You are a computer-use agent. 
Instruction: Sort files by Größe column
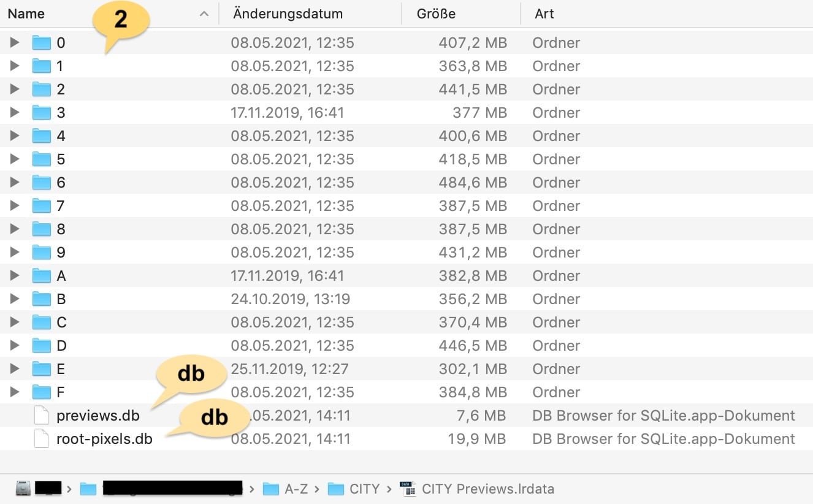coord(436,13)
